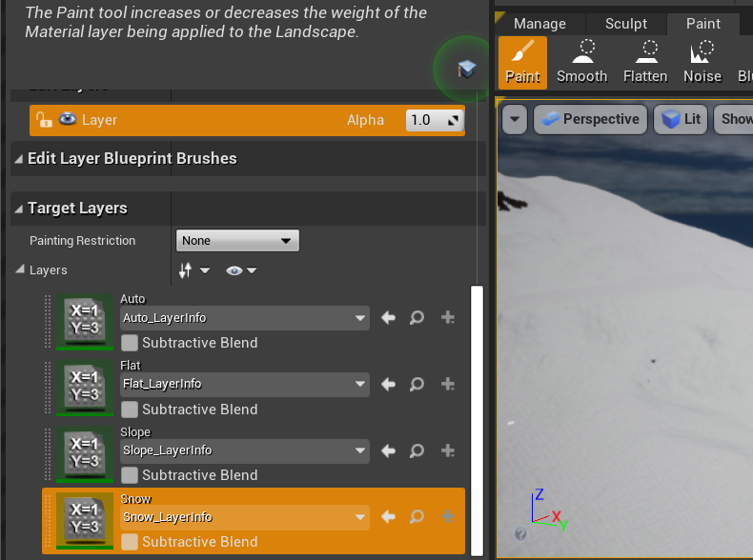The image size is (753, 560).
Task: Browse to Snow_LayerInfo with magnifier icon
Action: [x=417, y=517]
